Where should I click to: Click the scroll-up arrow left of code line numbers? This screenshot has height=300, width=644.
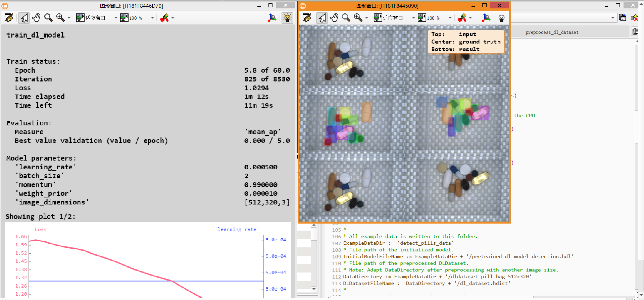(314, 226)
